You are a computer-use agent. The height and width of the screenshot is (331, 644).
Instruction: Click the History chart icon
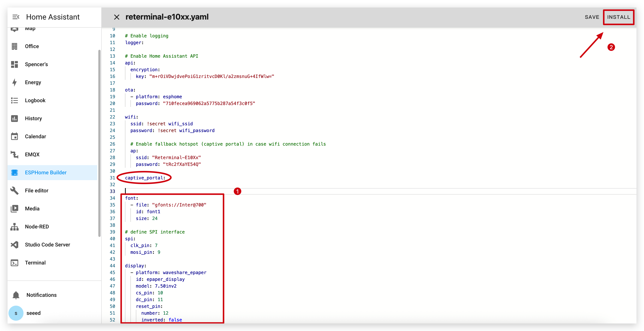14,118
